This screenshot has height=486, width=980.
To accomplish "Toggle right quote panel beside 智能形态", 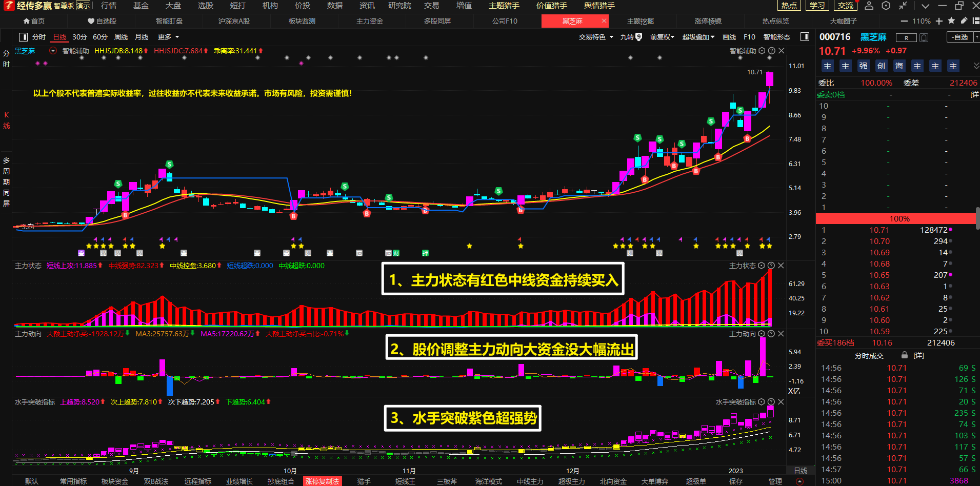I will pos(805,37).
